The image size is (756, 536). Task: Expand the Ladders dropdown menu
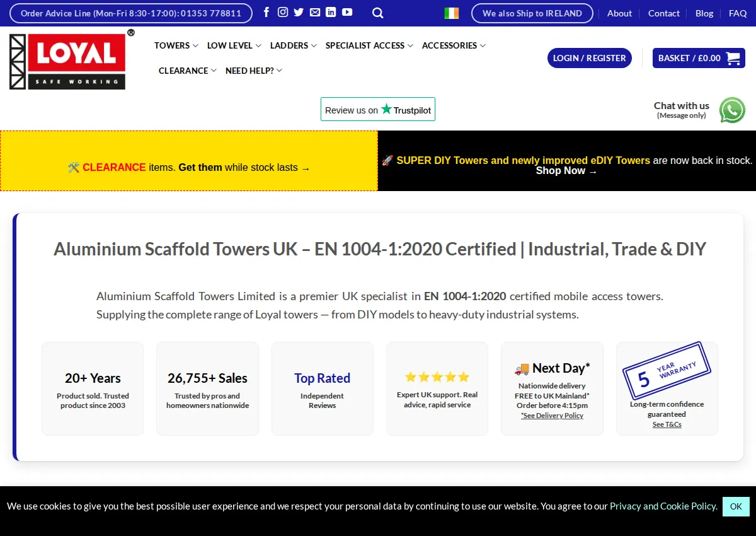tap(294, 45)
